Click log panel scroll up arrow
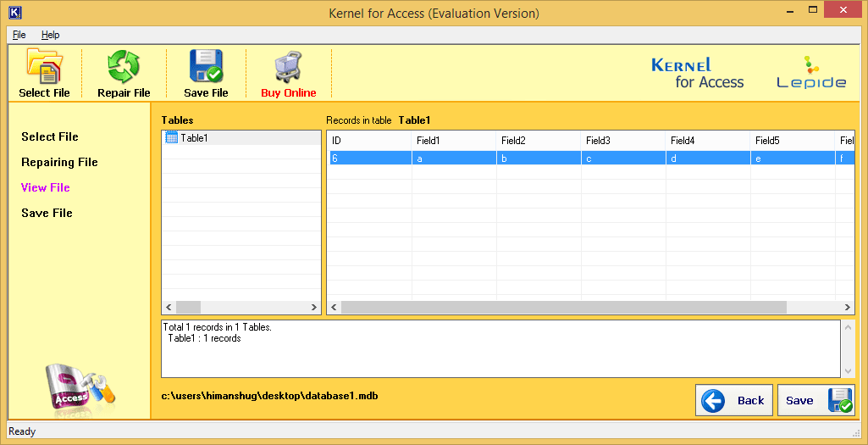This screenshot has height=445, width=868. click(848, 327)
